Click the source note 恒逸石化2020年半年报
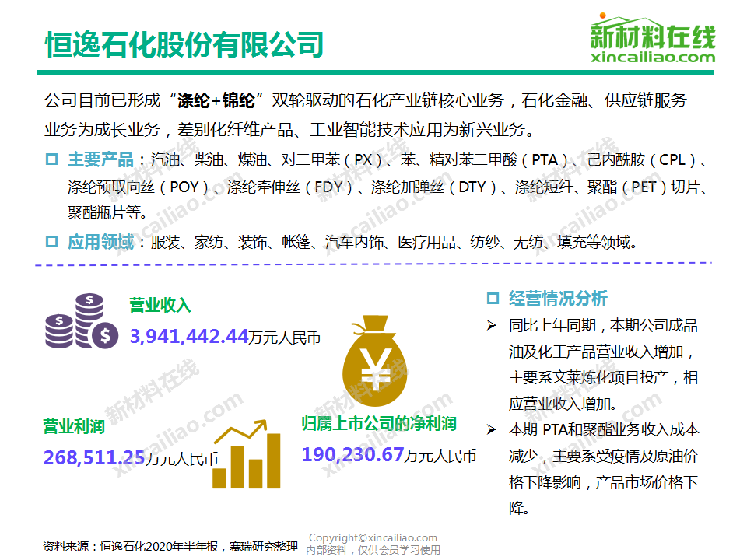747x560 pixels. tap(159, 546)
